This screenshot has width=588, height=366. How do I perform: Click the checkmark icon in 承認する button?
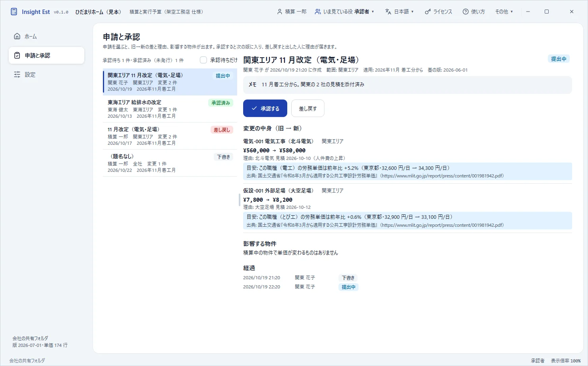click(x=254, y=108)
